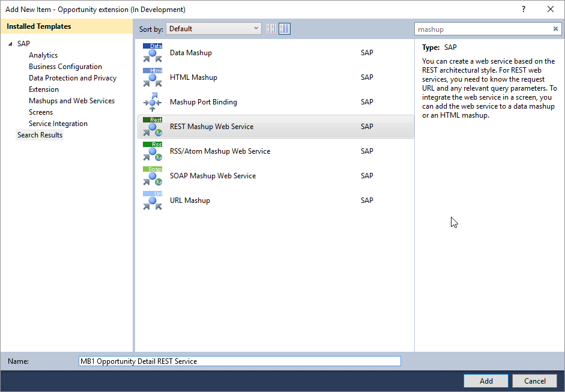Click the REST Mashup Web Service icon

153,127
